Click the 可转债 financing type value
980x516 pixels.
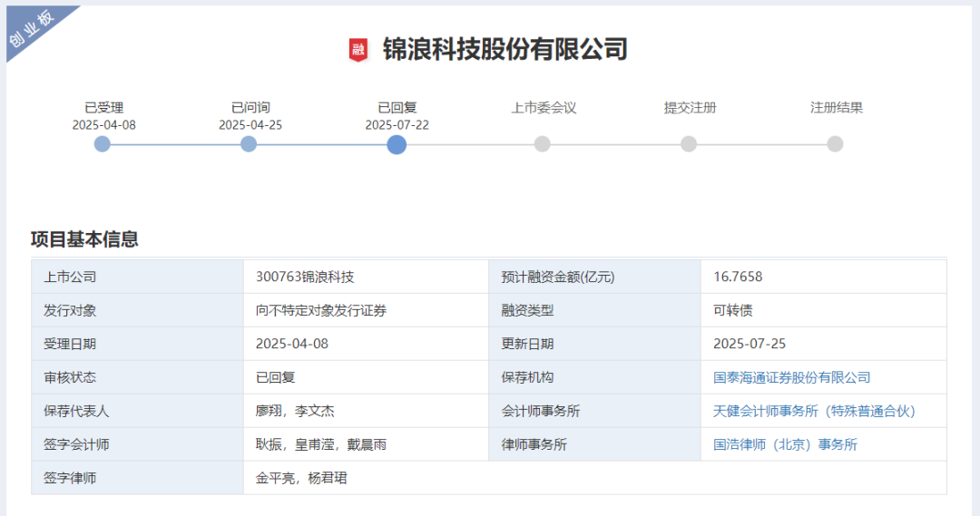pos(732,310)
